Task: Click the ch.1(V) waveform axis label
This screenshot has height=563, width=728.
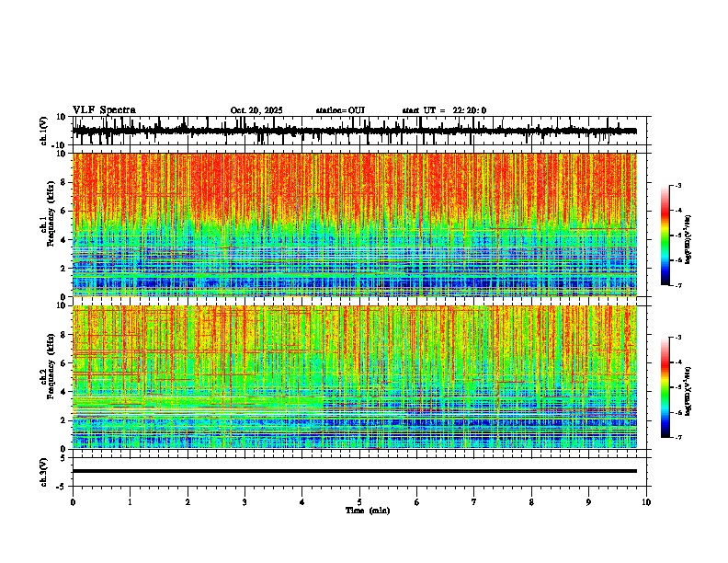Action: coord(44,131)
